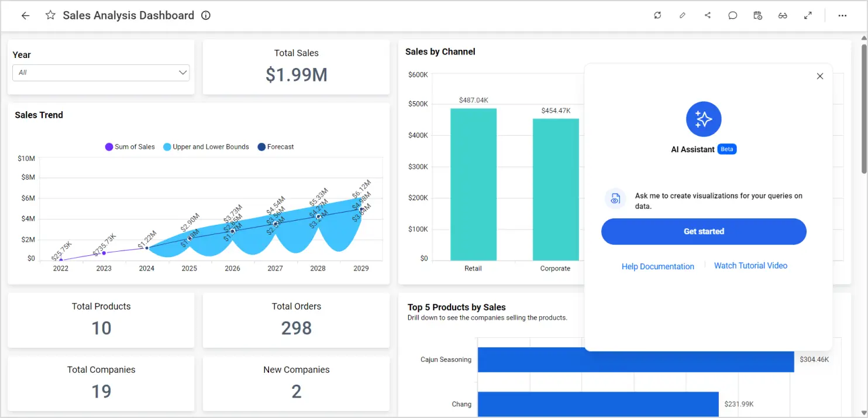The height and width of the screenshot is (418, 868).
Task: Click the Cajun Seasoning bar to drill down
Action: 635,359
